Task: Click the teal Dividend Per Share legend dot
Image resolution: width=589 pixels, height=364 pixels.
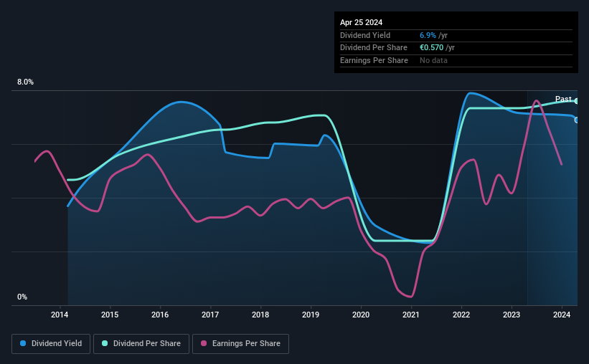Action: (x=105, y=343)
